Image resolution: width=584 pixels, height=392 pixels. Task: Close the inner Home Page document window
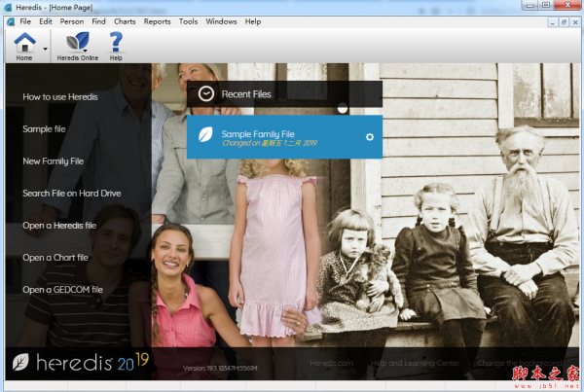tap(575, 22)
